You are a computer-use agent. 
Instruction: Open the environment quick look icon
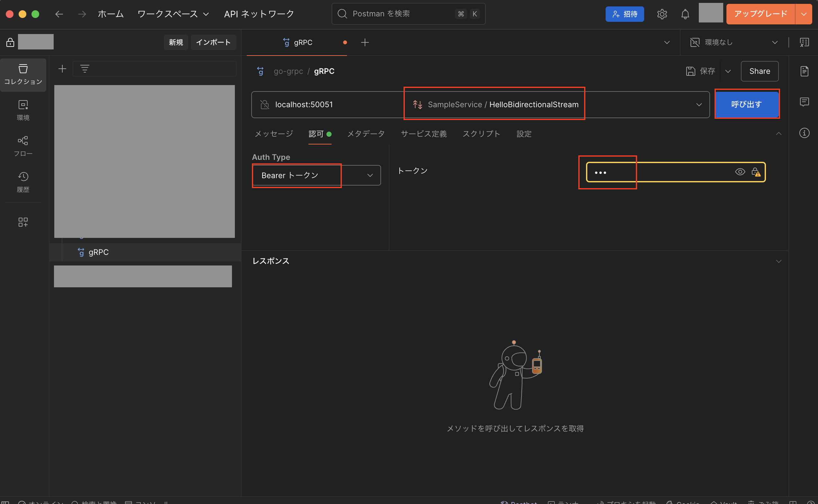point(804,42)
